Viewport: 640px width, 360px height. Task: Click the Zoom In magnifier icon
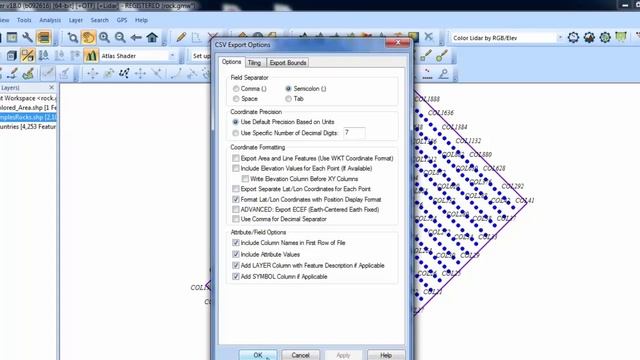[x=104, y=38]
